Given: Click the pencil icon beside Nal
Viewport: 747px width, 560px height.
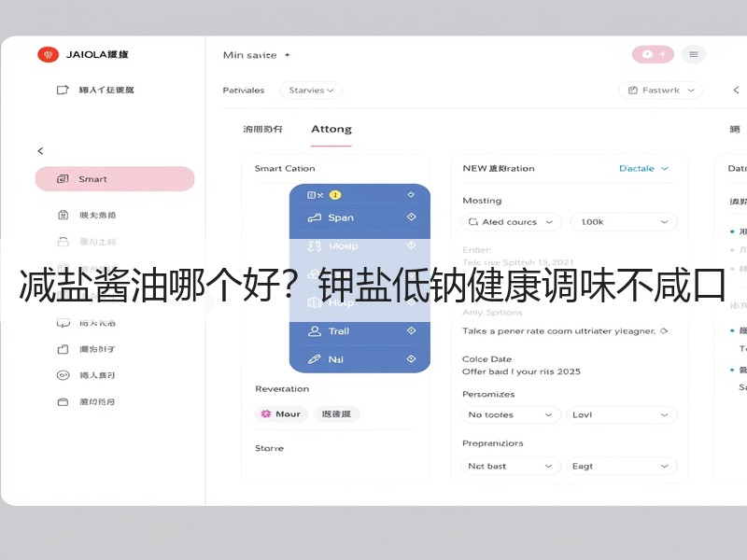Looking at the screenshot, I should (x=315, y=359).
